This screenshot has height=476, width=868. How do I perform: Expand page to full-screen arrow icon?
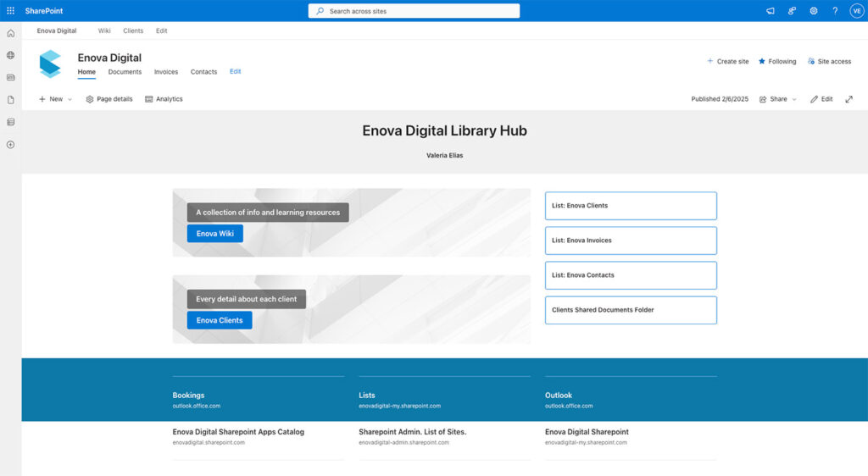tap(849, 99)
